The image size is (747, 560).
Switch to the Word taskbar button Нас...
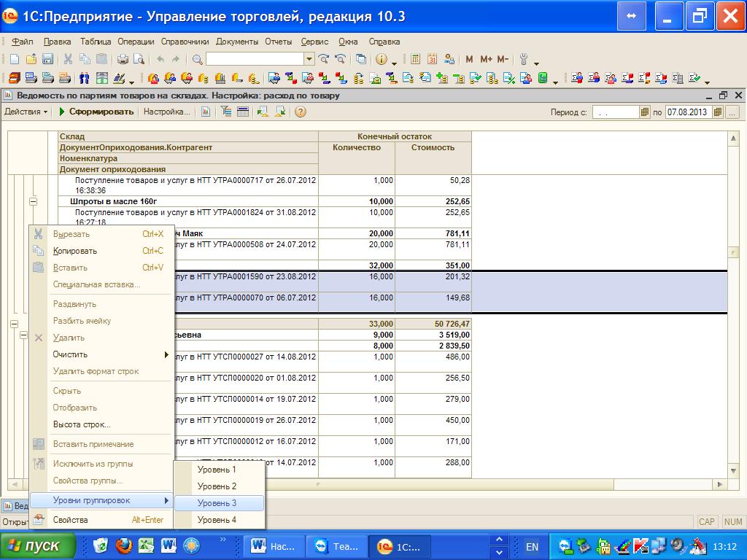pyautogui.click(x=273, y=547)
